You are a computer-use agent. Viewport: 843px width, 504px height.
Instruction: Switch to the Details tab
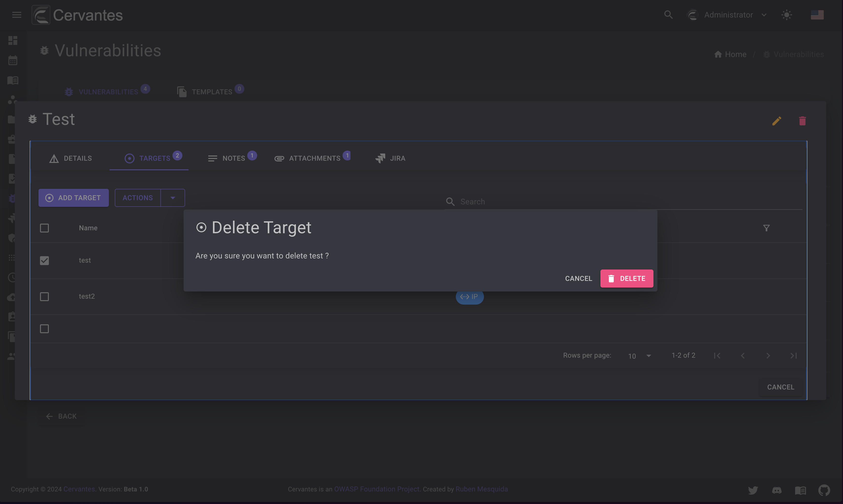[x=71, y=158]
